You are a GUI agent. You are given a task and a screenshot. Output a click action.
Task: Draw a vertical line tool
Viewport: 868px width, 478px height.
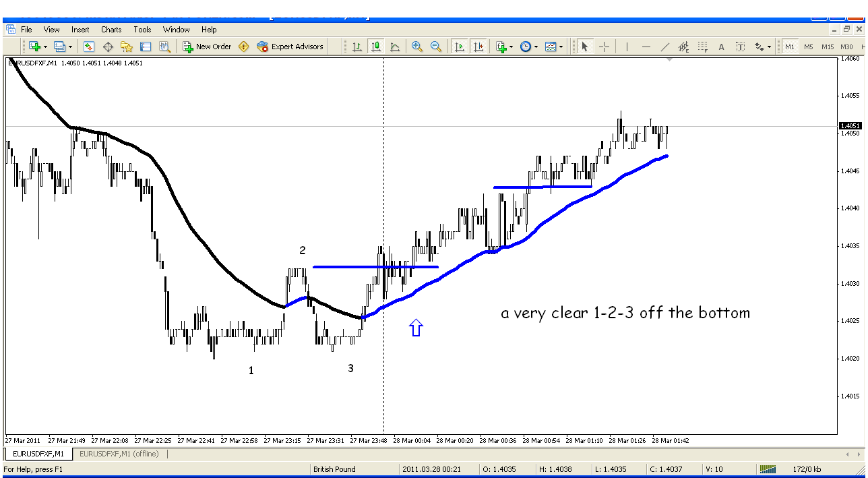coord(627,47)
